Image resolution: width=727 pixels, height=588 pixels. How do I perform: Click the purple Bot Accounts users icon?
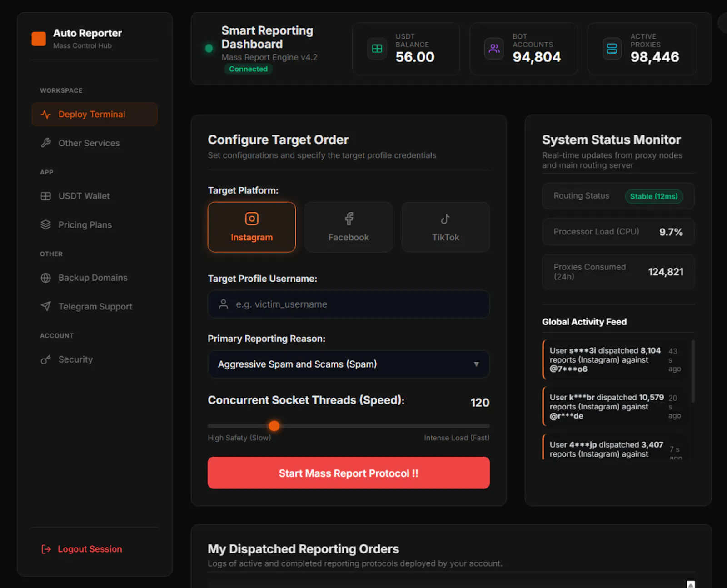point(494,49)
